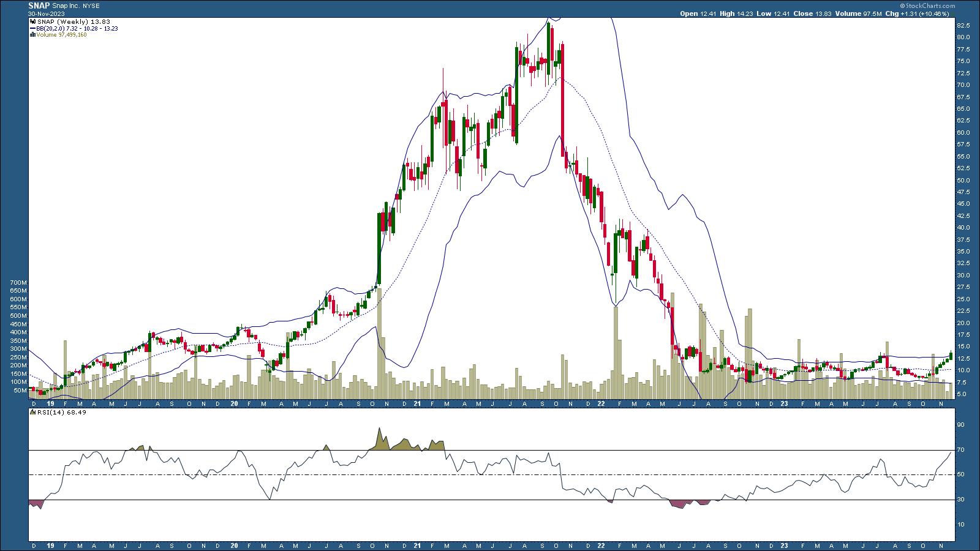
Task: Click the 21 year marker on price axis
Action: click(x=417, y=403)
